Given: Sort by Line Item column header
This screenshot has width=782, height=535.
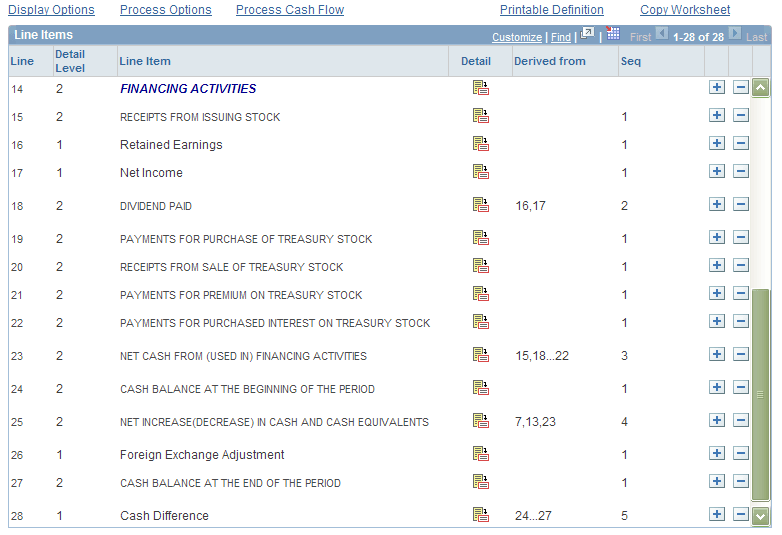Looking at the screenshot, I should coord(145,61).
